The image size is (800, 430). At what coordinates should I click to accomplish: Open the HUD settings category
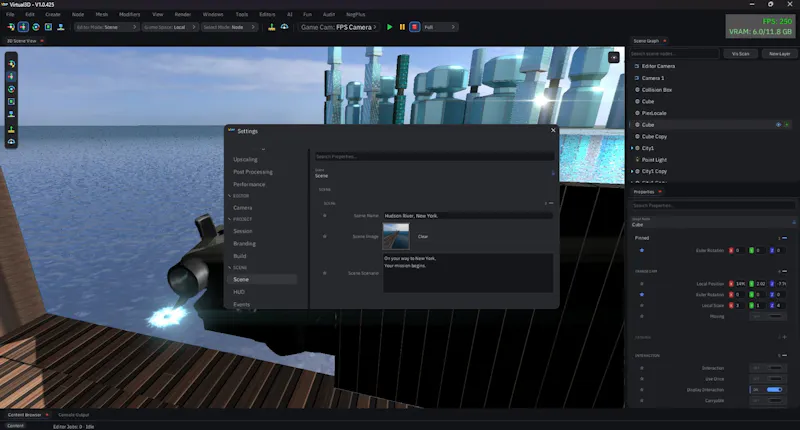pos(239,292)
